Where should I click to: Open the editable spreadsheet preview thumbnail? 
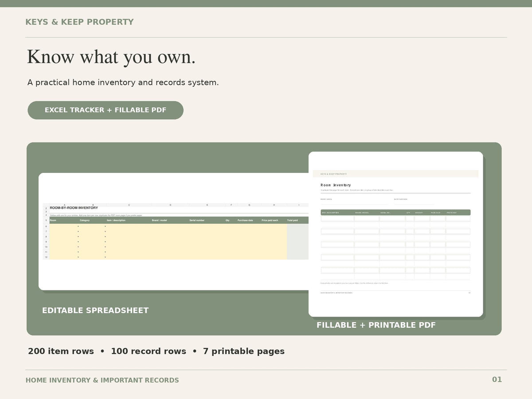click(x=174, y=231)
